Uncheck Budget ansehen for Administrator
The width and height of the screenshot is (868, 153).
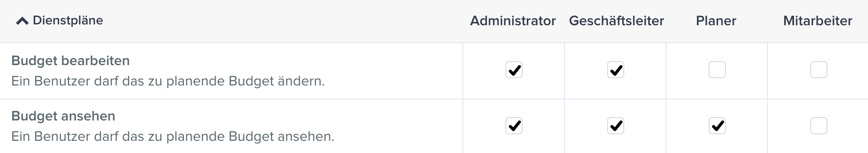514,126
